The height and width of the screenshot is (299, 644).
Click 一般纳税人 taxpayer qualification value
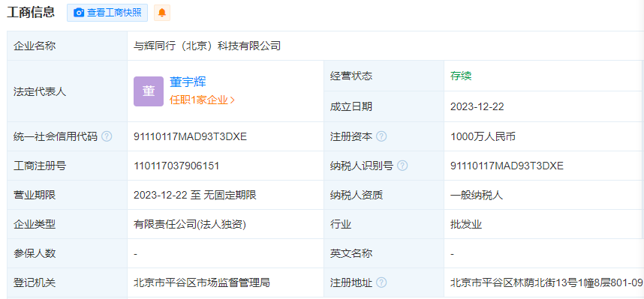(477, 196)
